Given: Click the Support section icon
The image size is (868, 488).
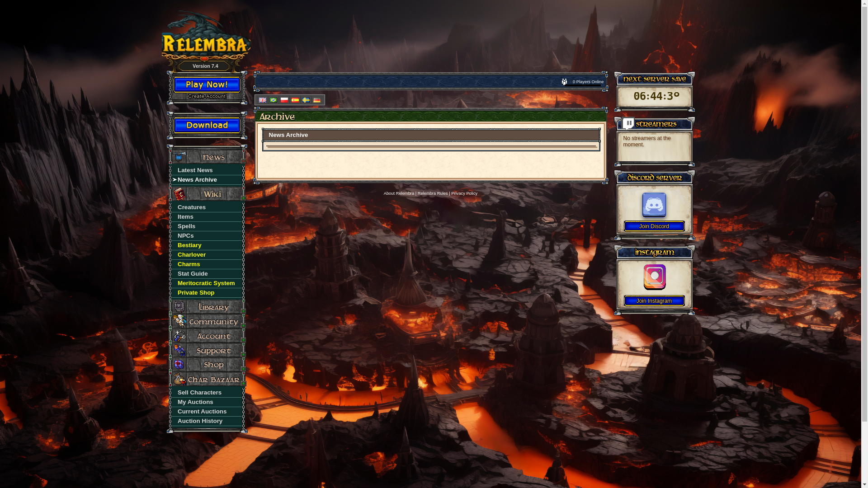Looking at the screenshot, I should tap(179, 350).
